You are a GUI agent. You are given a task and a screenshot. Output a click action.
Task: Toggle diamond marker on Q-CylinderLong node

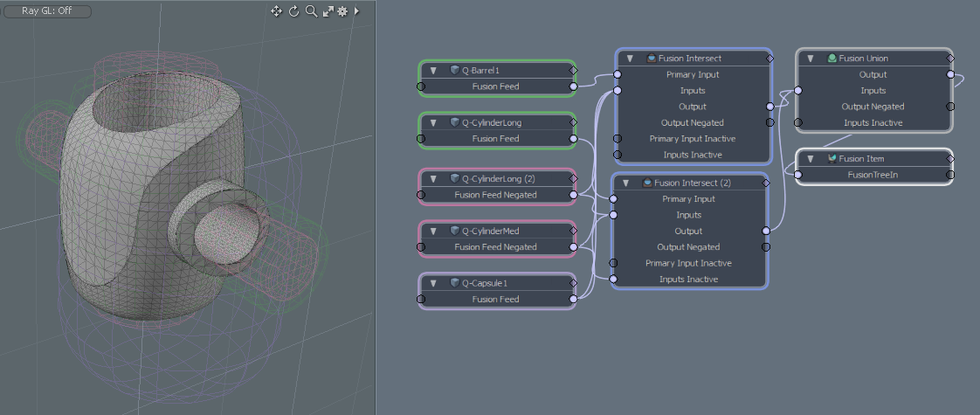click(x=573, y=123)
